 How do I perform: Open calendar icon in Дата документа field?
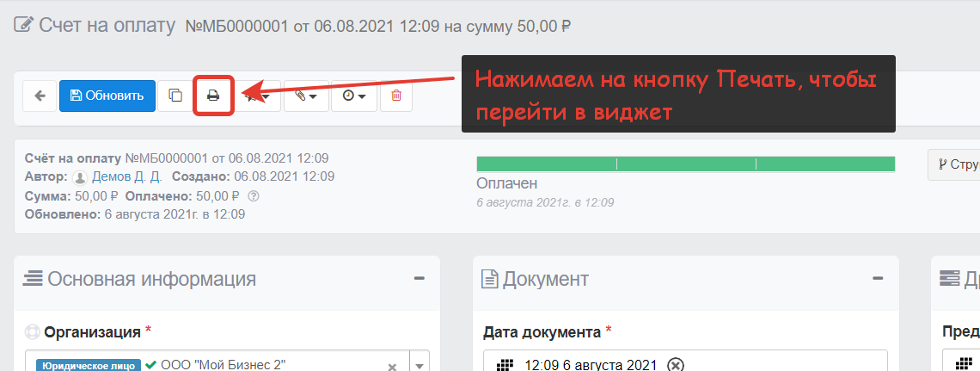click(x=505, y=365)
